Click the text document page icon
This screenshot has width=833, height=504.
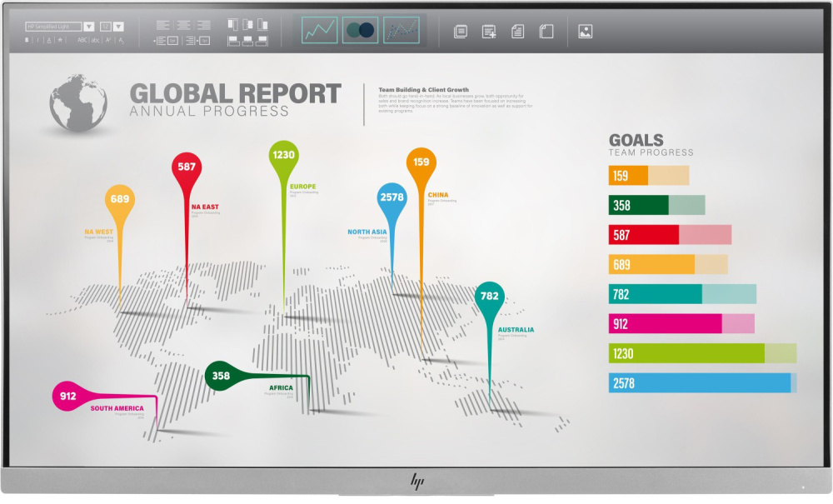(x=517, y=32)
